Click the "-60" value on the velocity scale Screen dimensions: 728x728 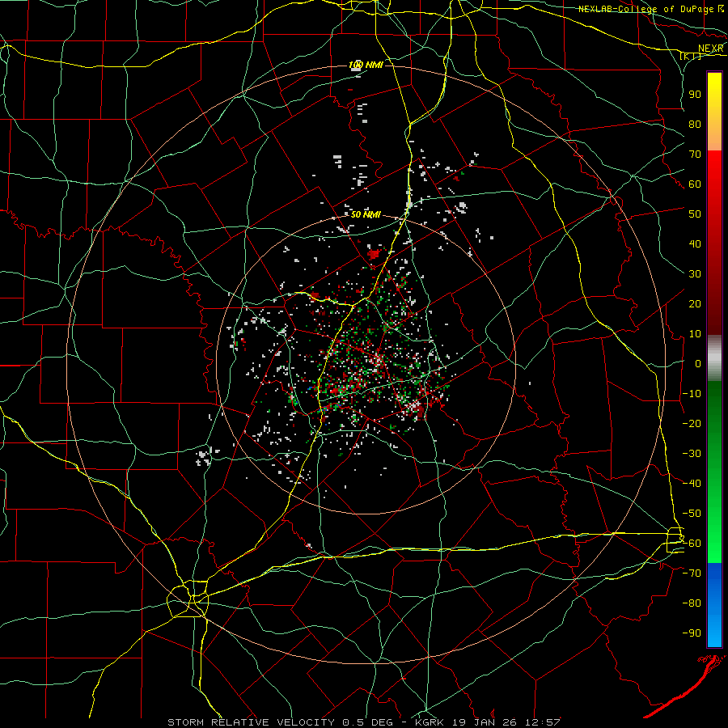point(692,544)
